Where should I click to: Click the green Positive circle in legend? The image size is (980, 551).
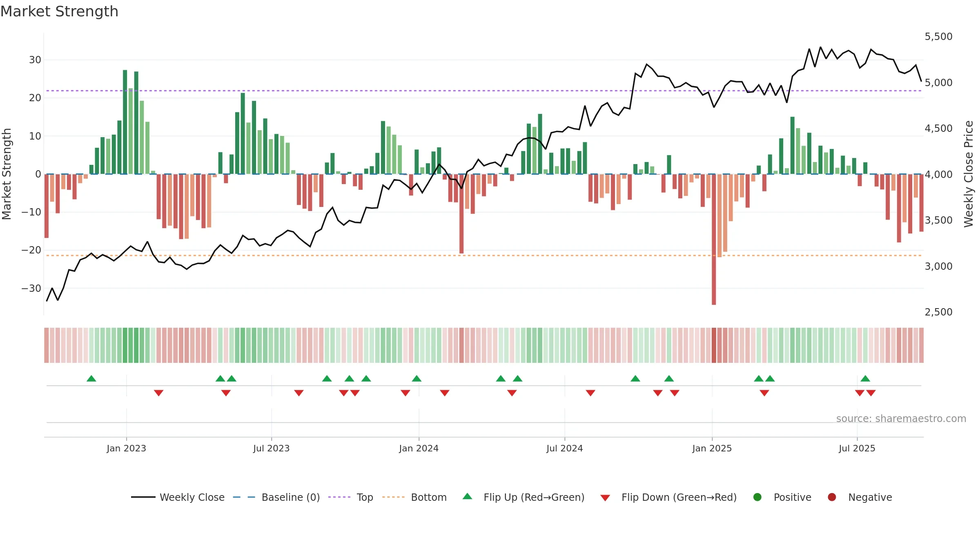tap(757, 497)
